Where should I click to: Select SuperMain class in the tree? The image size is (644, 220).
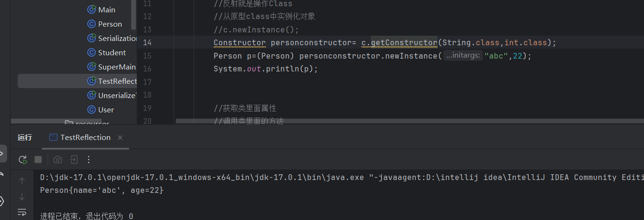point(116,67)
